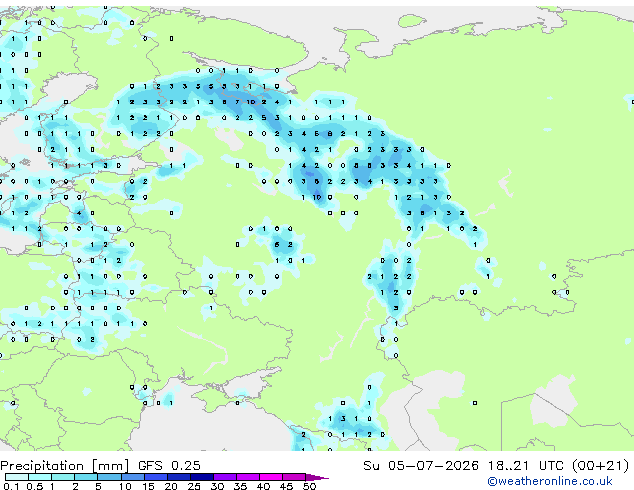Click the 10–15 mm legend color swatch
Viewport: 634px width, 490px height.
point(132,477)
